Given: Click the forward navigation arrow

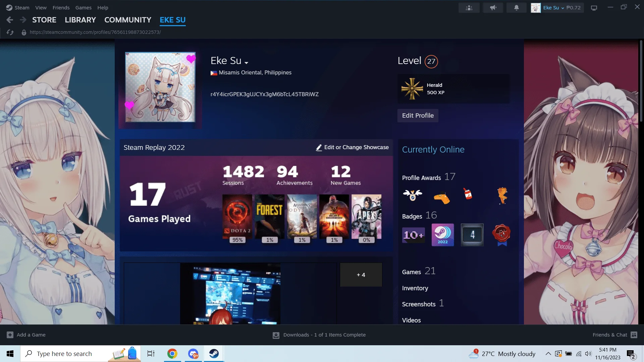Looking at the screenshot, I should pyautogui.click(x=23, y=20).
